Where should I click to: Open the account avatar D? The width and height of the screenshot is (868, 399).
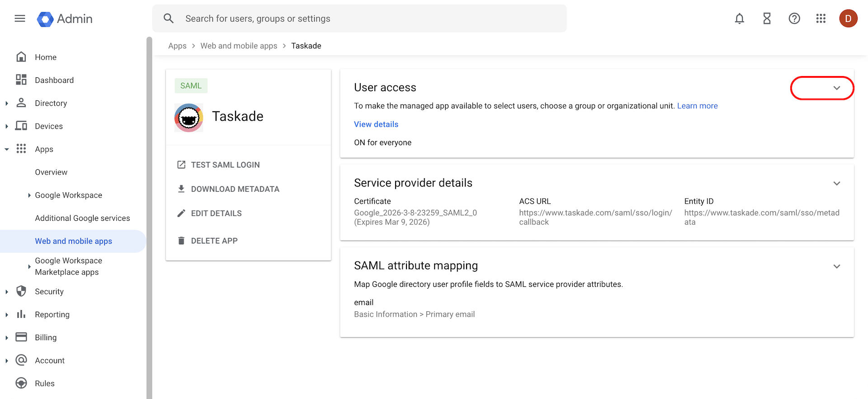tap(849, 19)
